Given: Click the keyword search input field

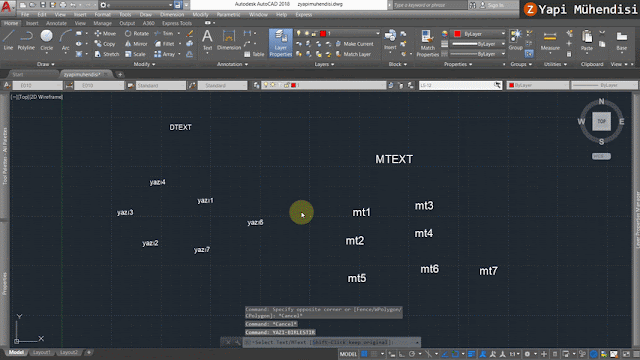Looking at the screenshot, I should [x=429, y=5].
